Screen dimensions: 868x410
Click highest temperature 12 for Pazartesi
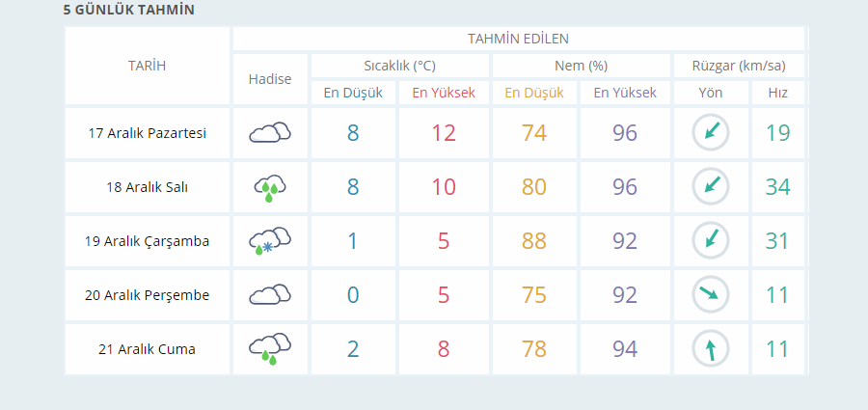444,133
